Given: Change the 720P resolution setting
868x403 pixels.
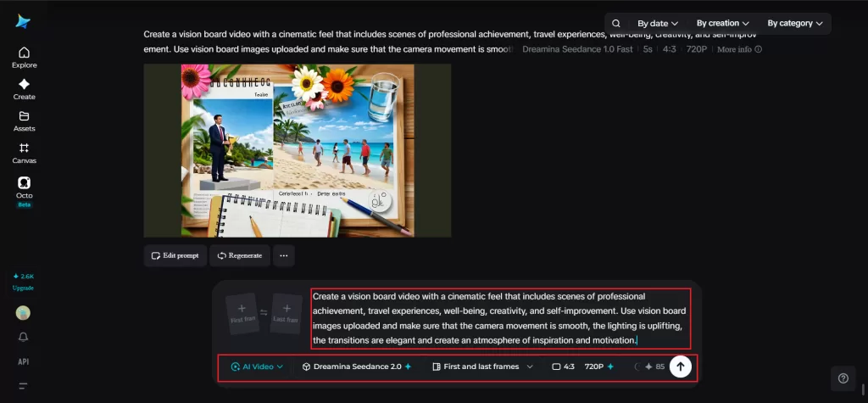Looking at the screenshot, I should [x=599, y=367].
